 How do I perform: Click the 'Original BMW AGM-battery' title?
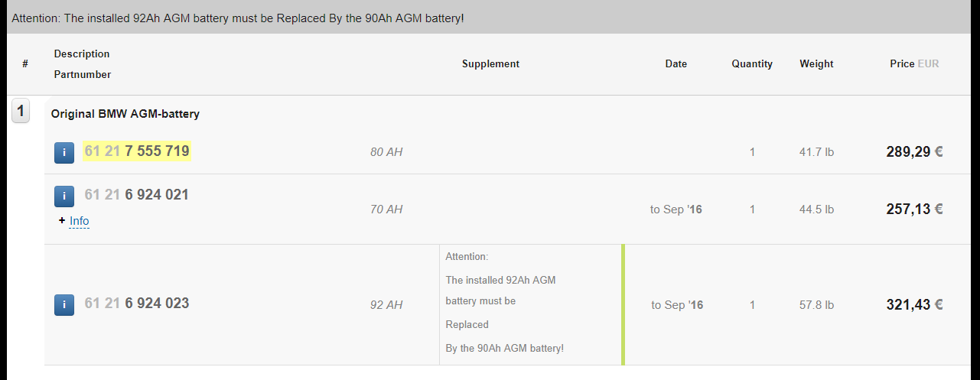click(125, 114)
